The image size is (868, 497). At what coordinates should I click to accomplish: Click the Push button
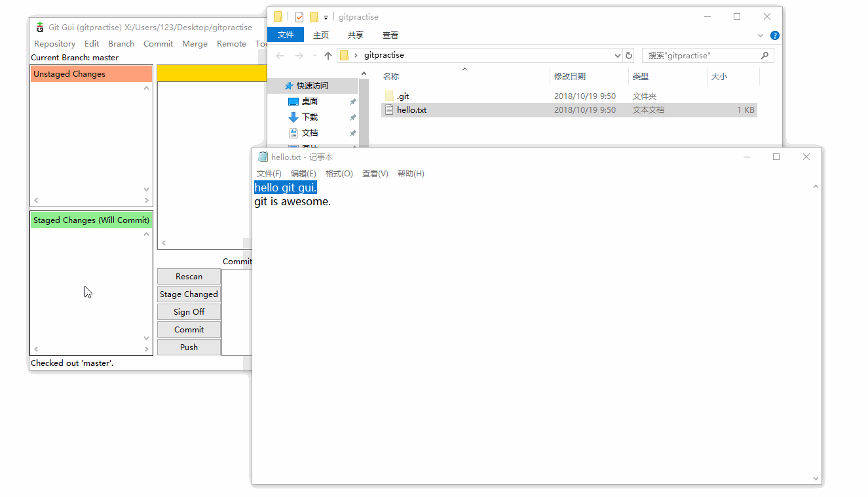pyautogui.click(x=189, y=348)
